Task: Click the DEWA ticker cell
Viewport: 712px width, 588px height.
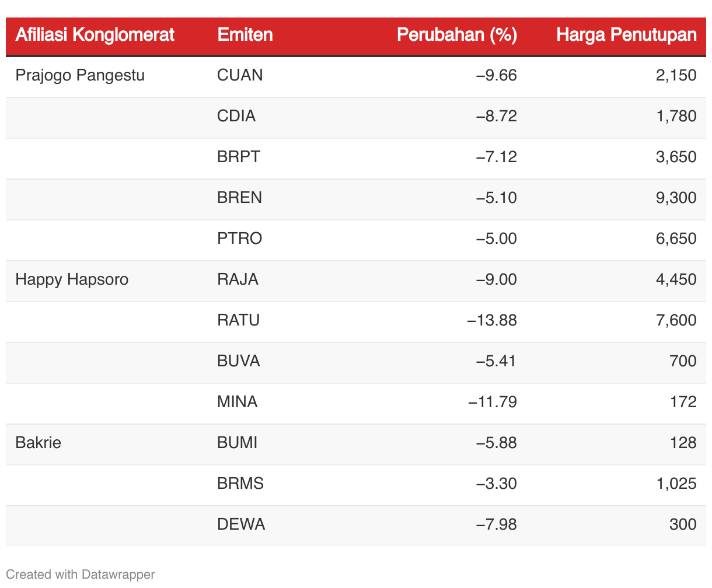Action: (241, 524)
